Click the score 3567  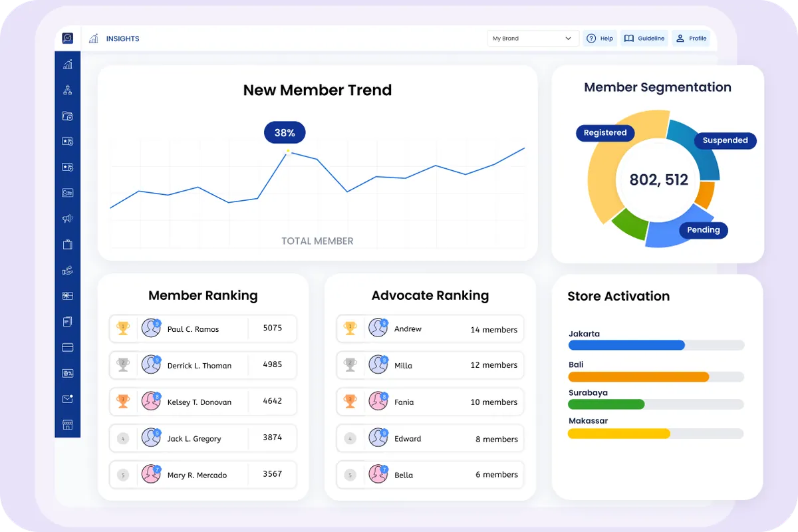(273, 474)
